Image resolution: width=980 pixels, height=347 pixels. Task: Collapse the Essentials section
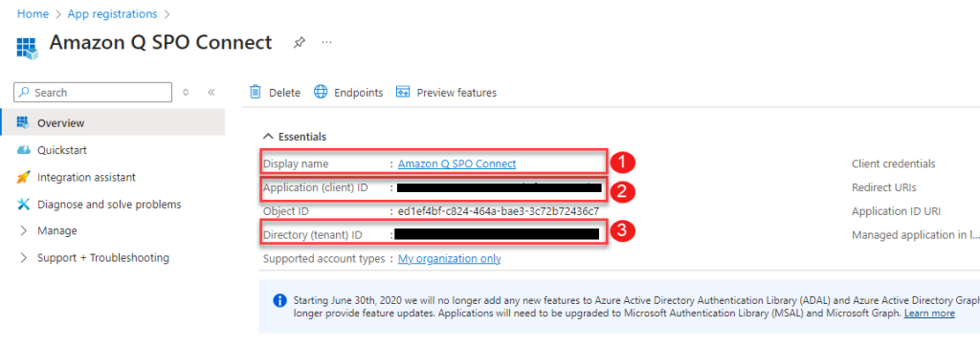pos(268,136)
